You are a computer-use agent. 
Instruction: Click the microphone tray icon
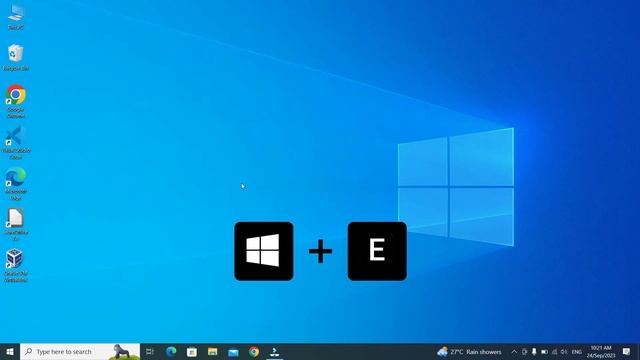coord(534,351)
